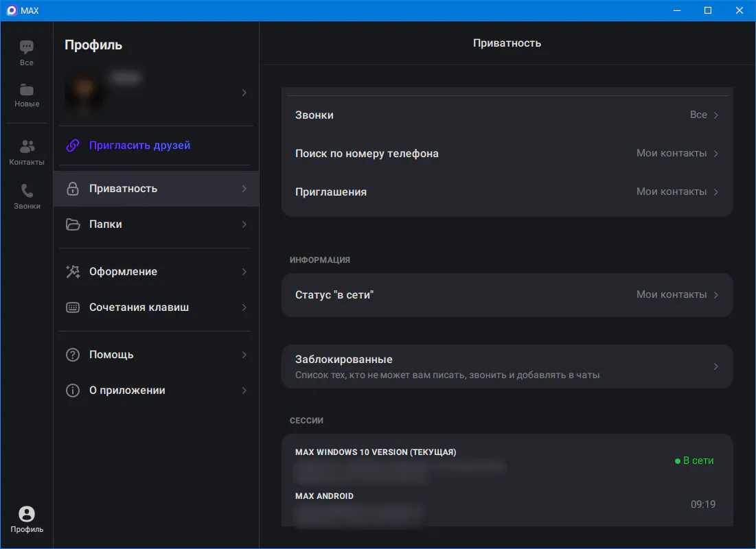756x549 pixels.
Task: Click the lock icon beside Приватность
Action: (73, 189)
